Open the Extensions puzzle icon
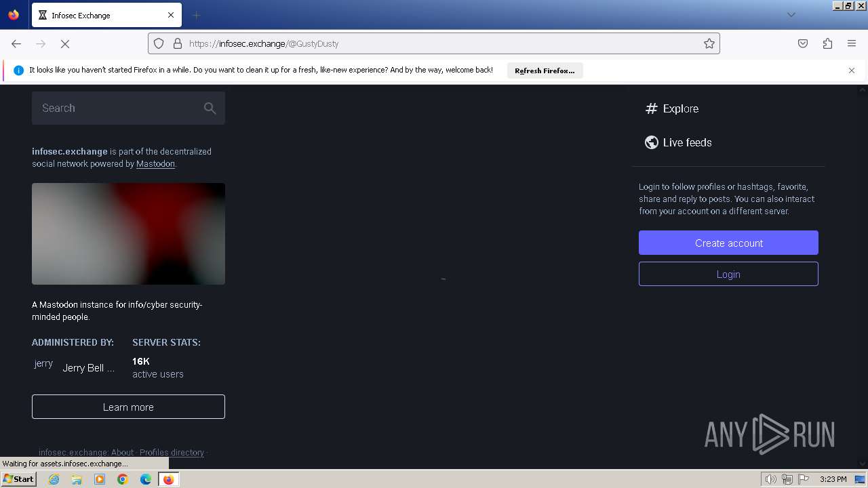 [x=827, y=43]
